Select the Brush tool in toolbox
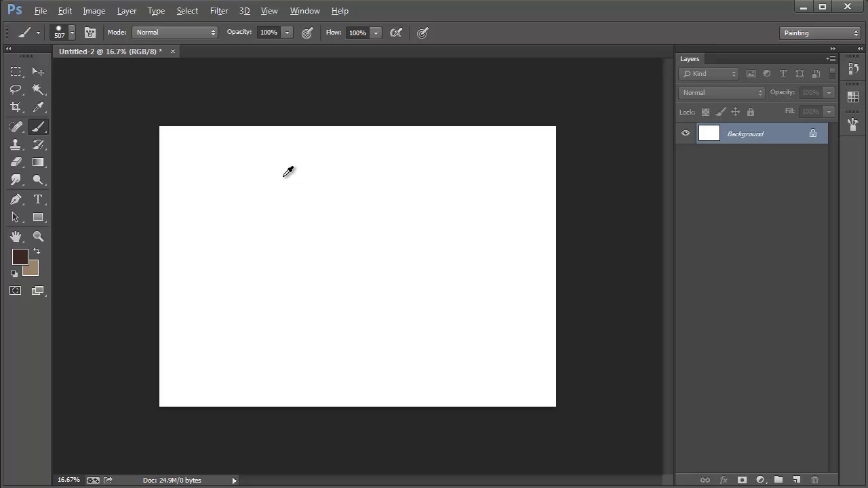The image size is (868, 488). (38, 127)
